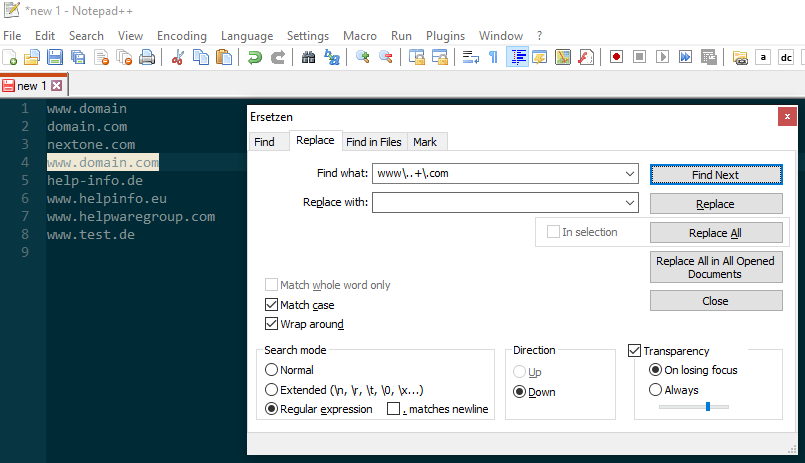Check Match whole word only
Screen dimensions: 805x463
pyautogui.click(x=271, y=285)
